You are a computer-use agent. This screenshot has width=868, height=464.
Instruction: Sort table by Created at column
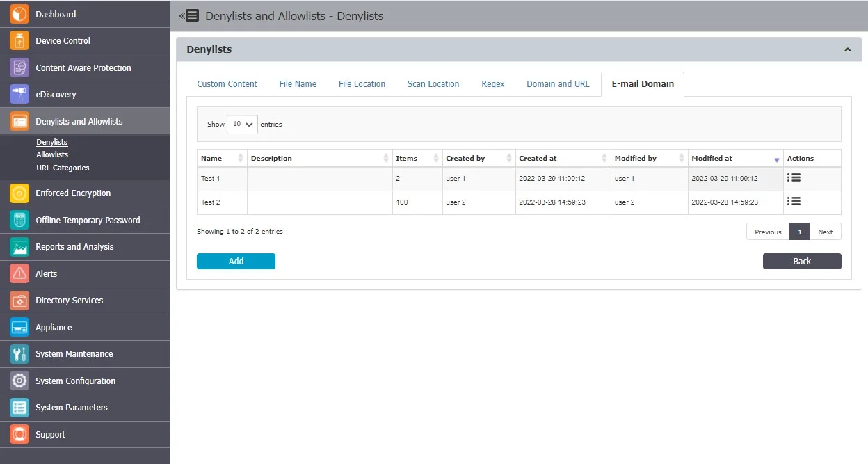(x=563, y=158)
